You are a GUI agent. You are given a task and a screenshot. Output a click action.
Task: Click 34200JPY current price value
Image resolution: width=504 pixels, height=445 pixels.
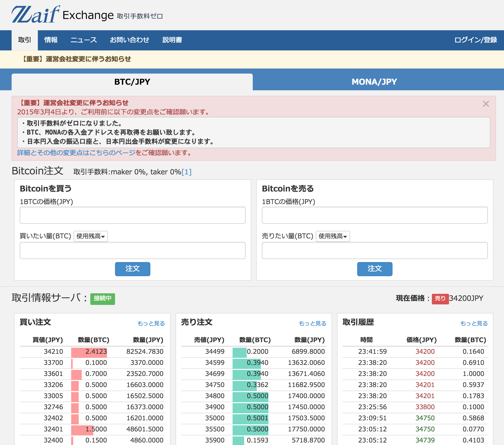pos(466,298)
